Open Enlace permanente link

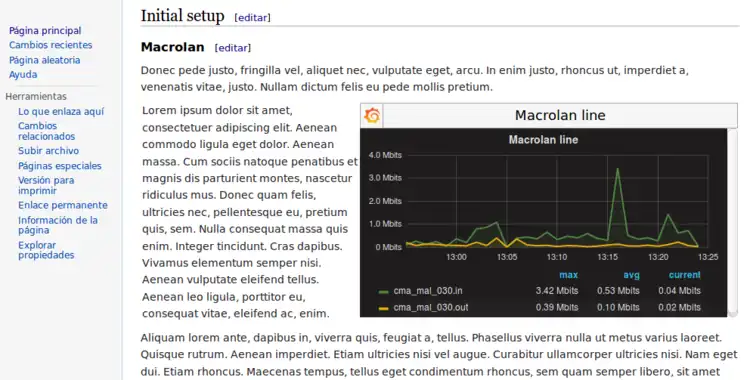pyautogui.click(x=63, y=205)
